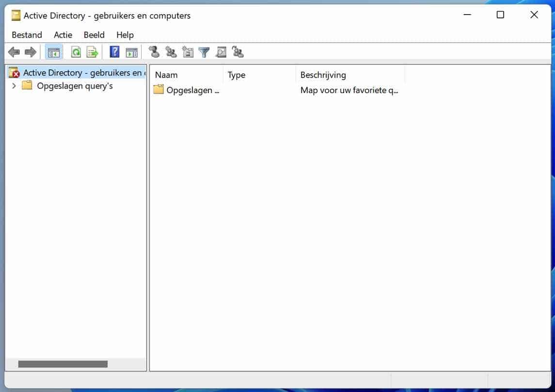Screen dimensions: 555x392
Task: Open the Bestand menu
Action: pyautogui.click(x=27, y=35)
